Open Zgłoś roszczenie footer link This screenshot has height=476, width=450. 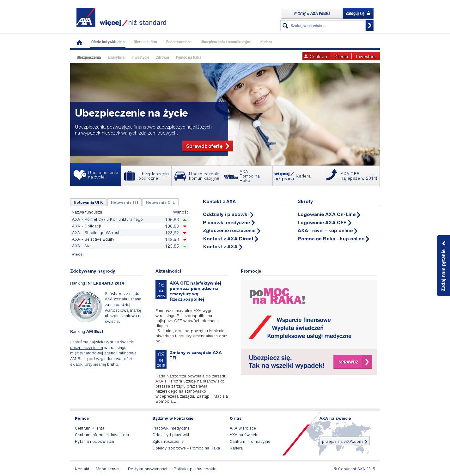point(168,442)
